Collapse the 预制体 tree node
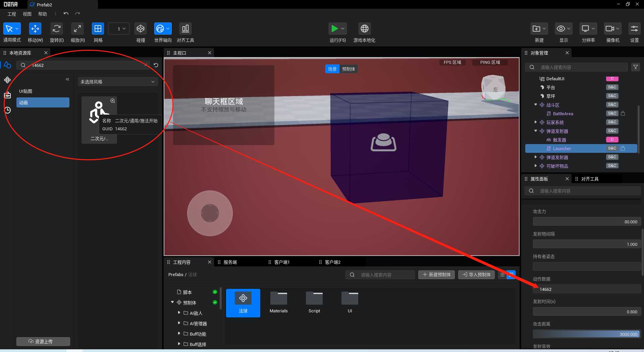The height and width of the screenshot is (352, 644). pos(172,302)
